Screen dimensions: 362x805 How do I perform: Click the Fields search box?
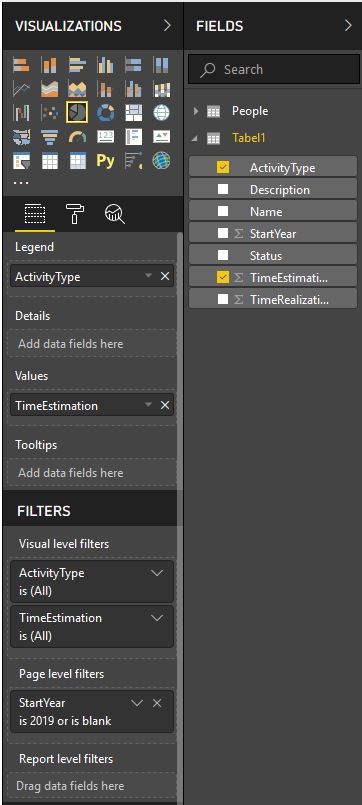click(x=274, y=69)
